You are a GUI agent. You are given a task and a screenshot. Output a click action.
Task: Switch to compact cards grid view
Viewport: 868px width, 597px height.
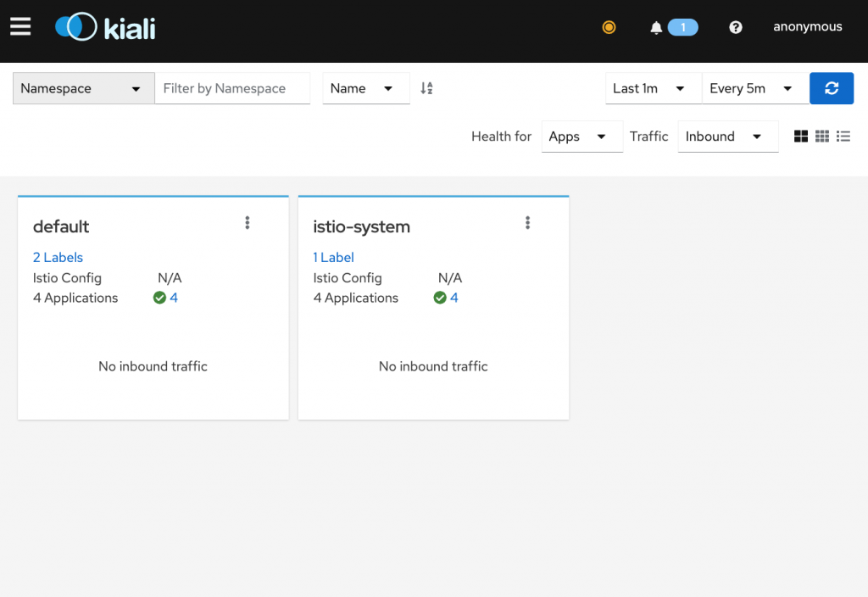822,137
